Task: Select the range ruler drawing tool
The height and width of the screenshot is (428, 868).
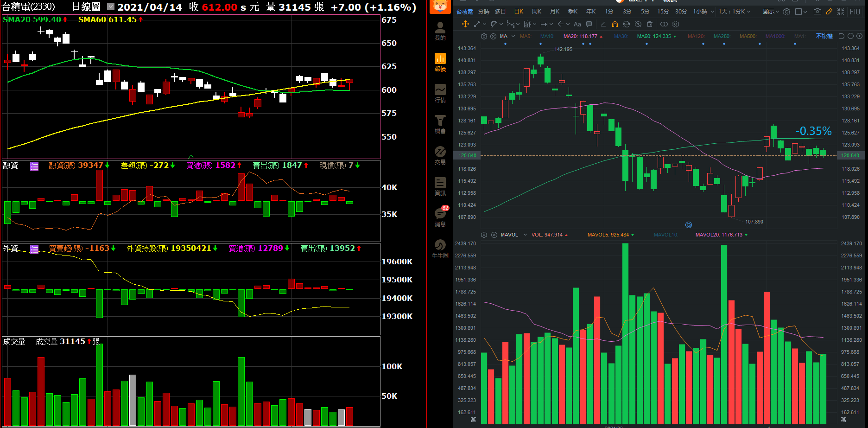Action: (x=544, y=24)
